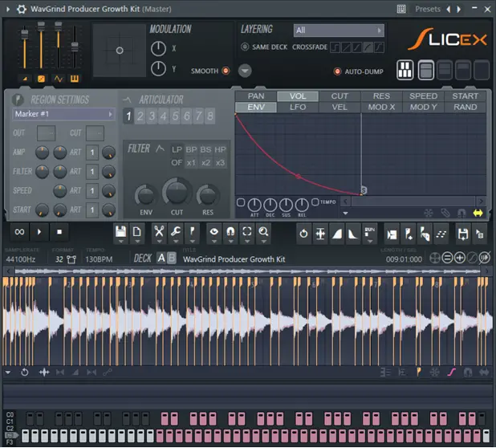Click the drag-sample cursor icon at toolbar end
Screen dimensions: 496x448
[x=480, y=234]
